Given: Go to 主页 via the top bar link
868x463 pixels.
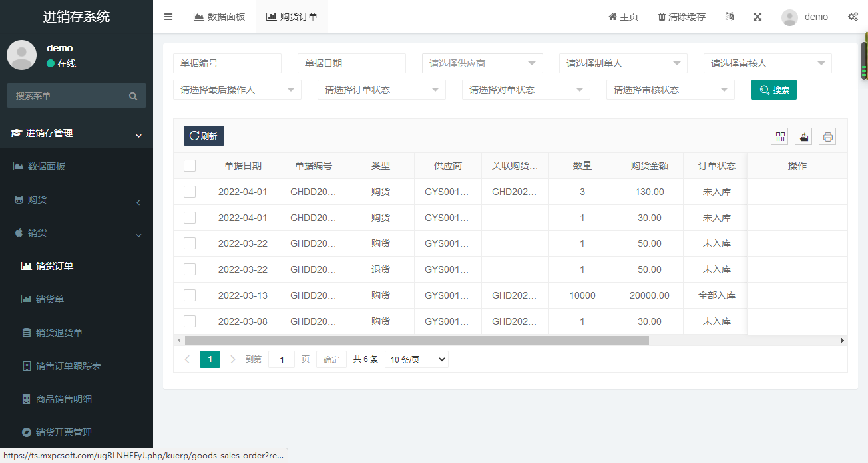Looking at the screenshot, I should [623, 17].
